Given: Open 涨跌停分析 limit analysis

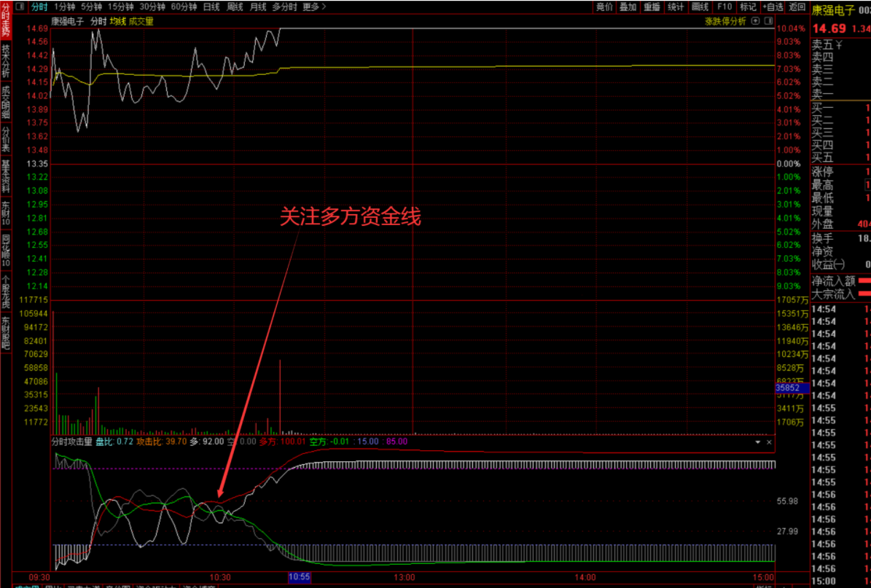Looking at the screenshot, I should tap(725, 21).
